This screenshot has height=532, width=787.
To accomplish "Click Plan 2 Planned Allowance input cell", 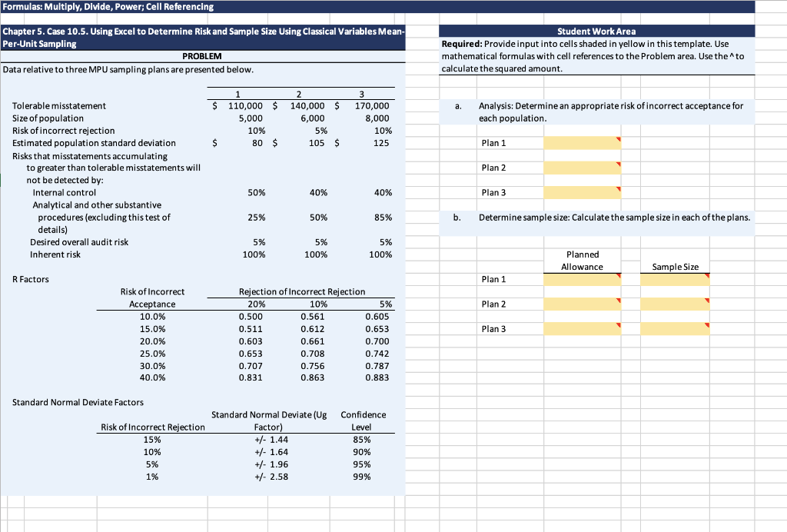I will click(582, 304).
